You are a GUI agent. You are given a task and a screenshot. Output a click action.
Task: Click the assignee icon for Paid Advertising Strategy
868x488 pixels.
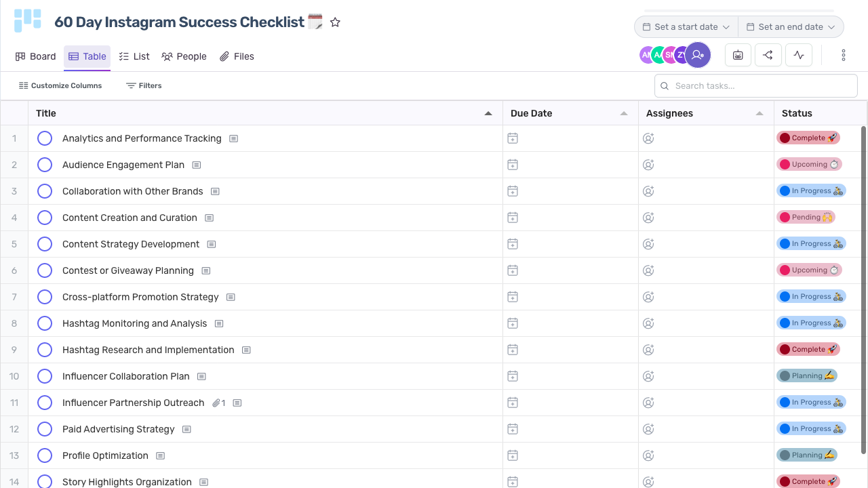pos(648,428)
